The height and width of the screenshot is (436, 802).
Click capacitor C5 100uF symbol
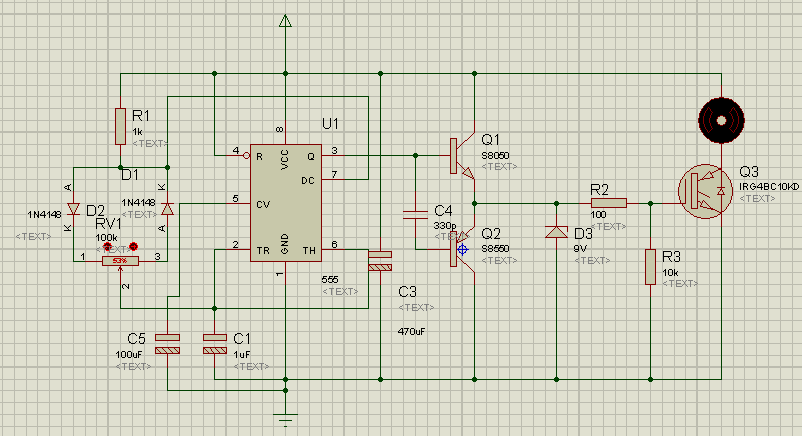[x=167, y=344]
